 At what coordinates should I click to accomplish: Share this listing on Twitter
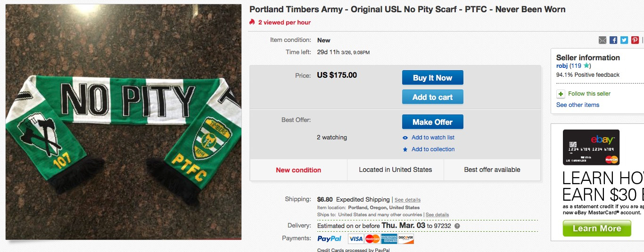coord(624,40)
